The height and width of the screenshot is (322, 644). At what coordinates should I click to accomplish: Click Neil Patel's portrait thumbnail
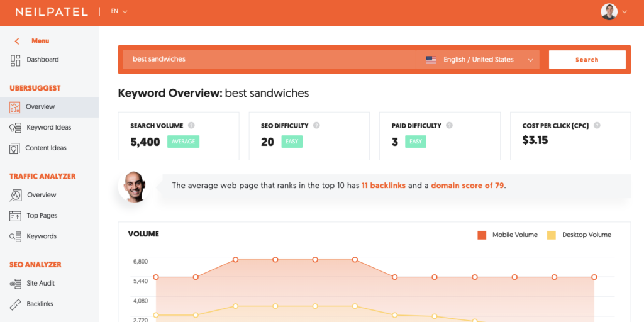[x=134, y=186]
